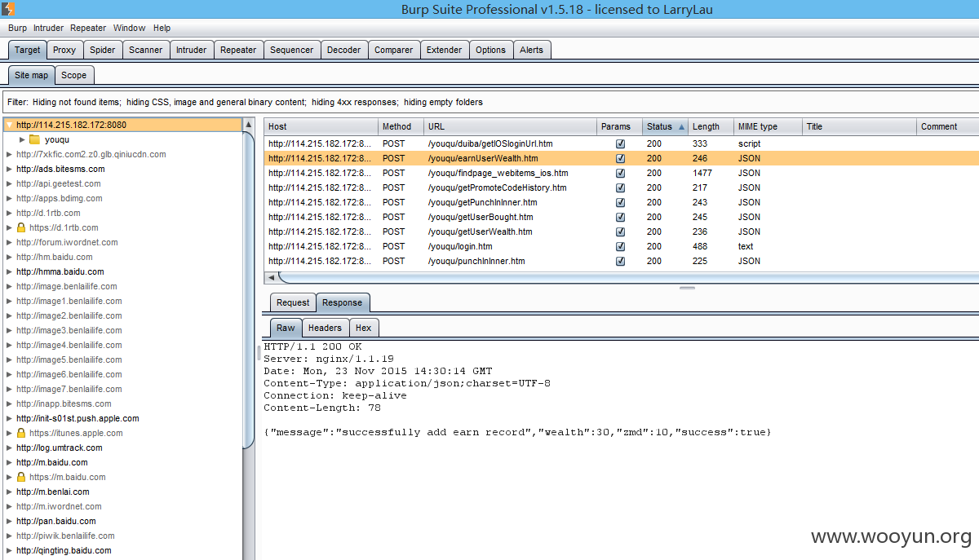Open the Options tab
This screenshot has height=560, width=979.
(491, 50)
